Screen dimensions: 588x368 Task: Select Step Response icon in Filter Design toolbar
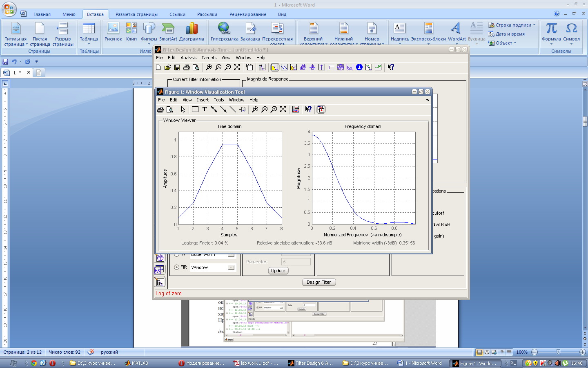point(331,67)
